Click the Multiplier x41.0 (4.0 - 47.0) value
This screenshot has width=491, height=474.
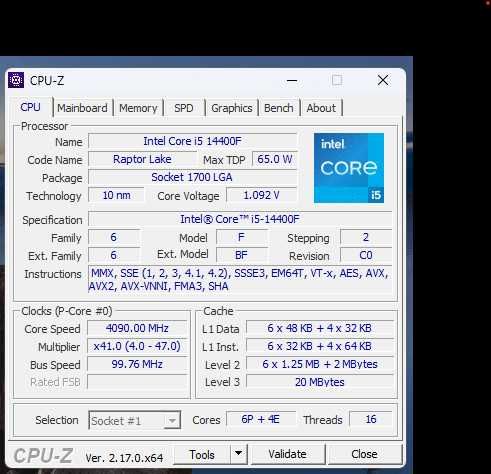click(x=137, y=346)
